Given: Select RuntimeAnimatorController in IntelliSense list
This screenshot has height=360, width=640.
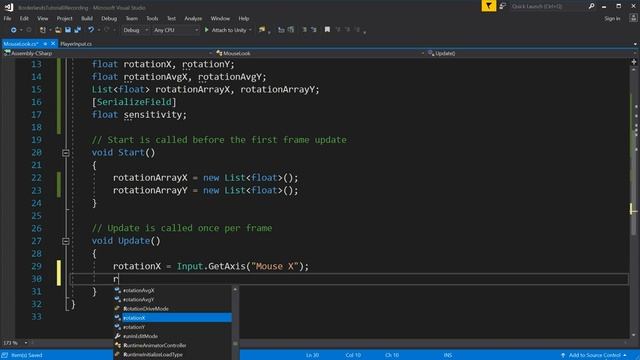Looking at the screenshot, I should 172,345.
